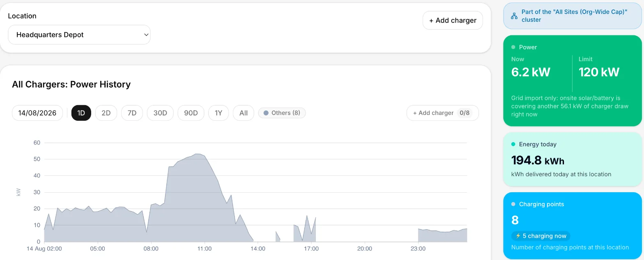
Task: Click the 194.8 kWh energy value
Action: click(538, 160)
